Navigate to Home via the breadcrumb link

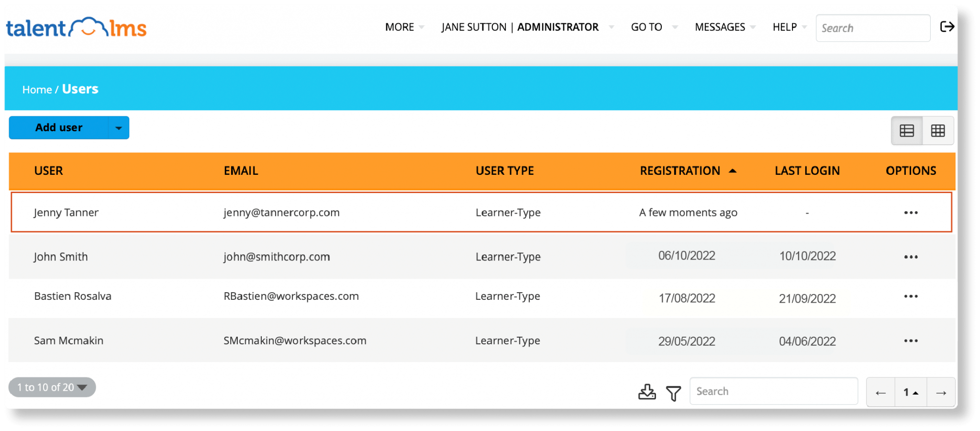pos(37,89)
